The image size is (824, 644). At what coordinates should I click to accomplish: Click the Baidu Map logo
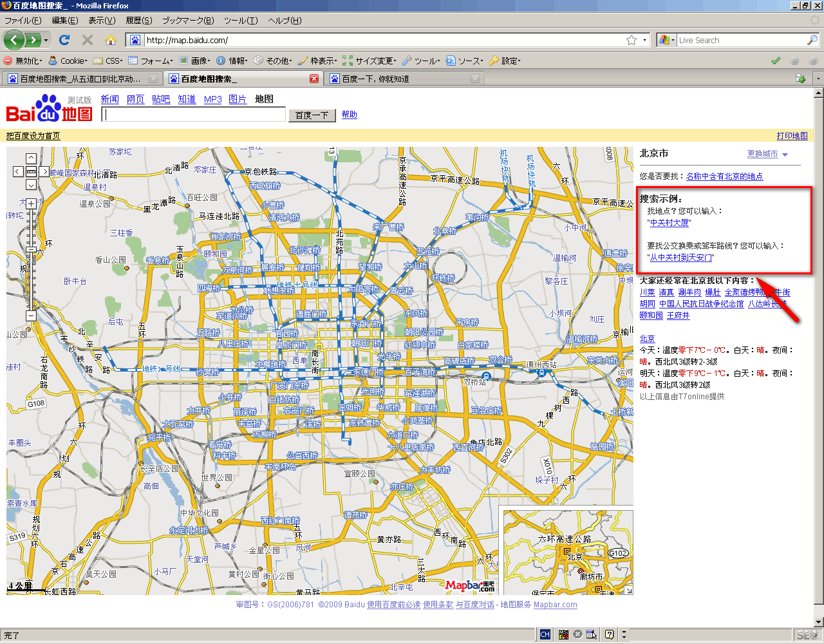click(49, 108)
